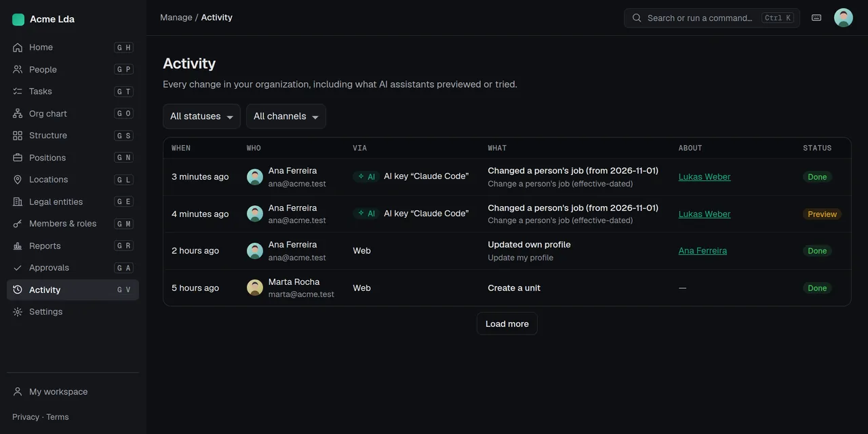This screenshot has width=868, height=434.
Task: Click Ana Ferreira avatar in 3 minutes ago row
Action: coord(255,177)
